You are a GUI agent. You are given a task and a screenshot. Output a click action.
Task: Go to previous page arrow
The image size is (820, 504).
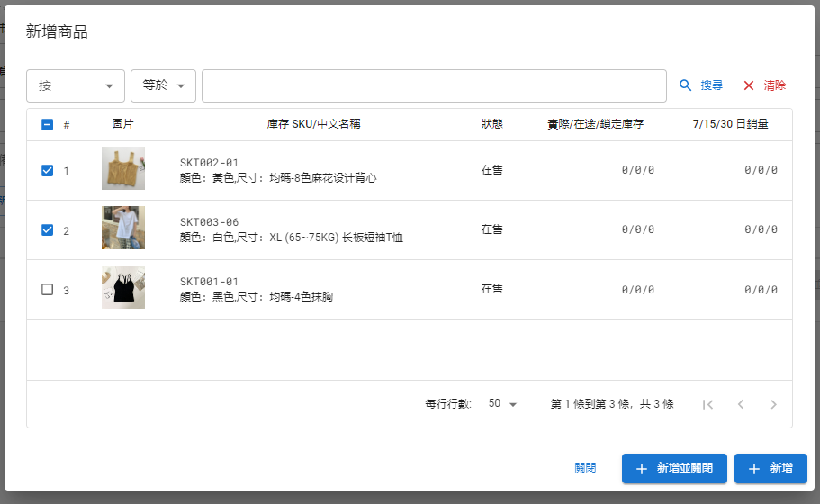[741, 404]
